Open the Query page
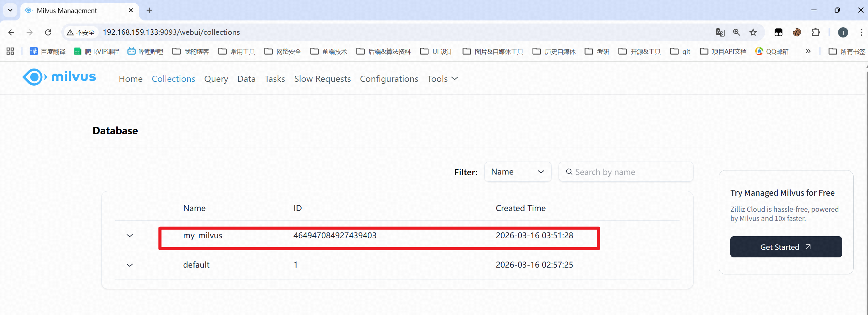Image resolution: width=868 pixels, height=315 pixels. 216,79
